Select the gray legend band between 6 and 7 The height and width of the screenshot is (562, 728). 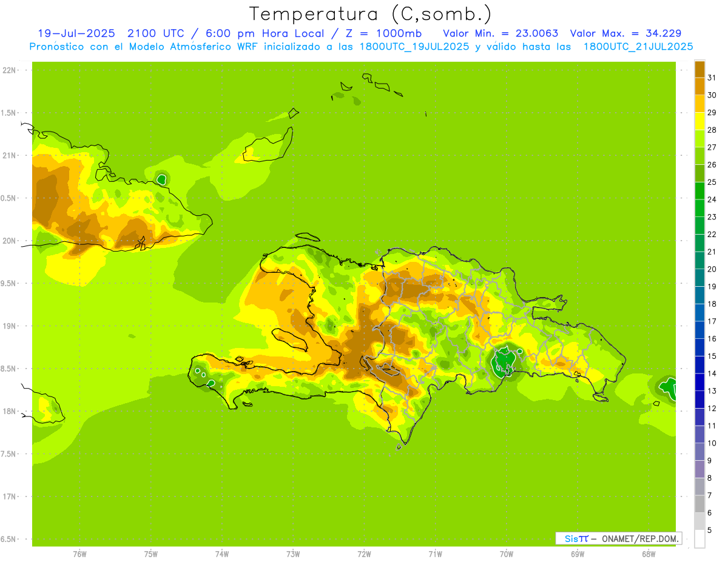pos(699,504)
